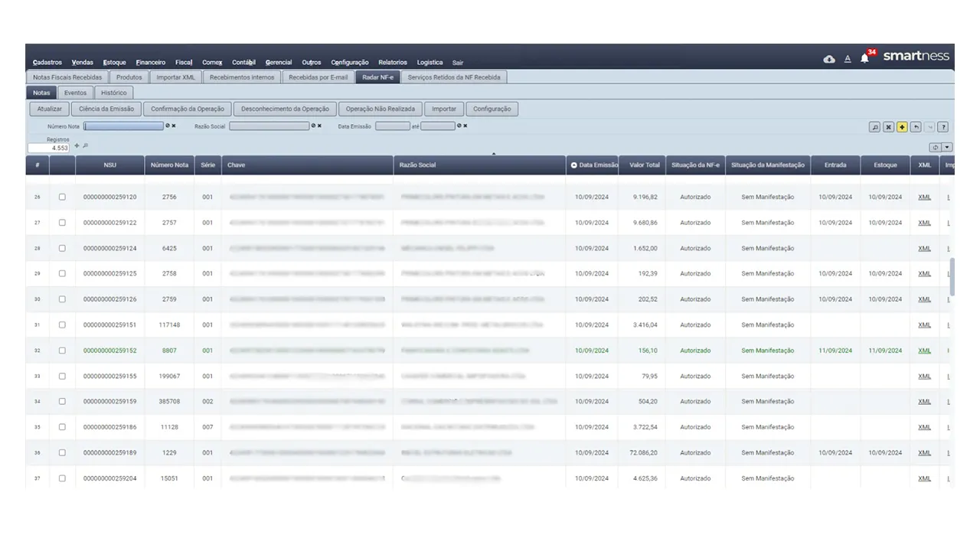
Task: Click the undo arrow filter button
Action: click(x=916, y=127)
